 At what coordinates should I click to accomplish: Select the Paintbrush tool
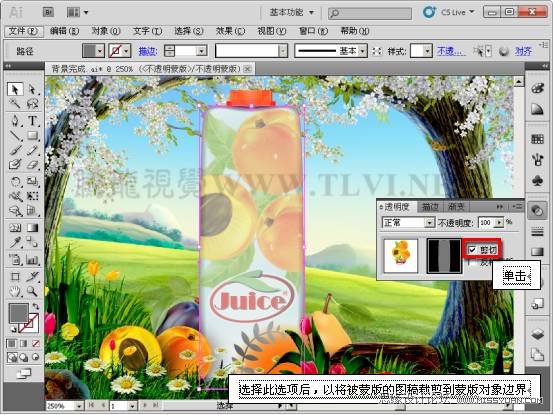pos(15,151)
